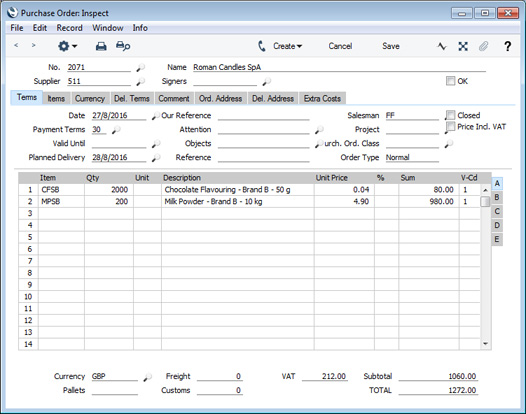Click the printer icon in toolbar
Image resolution: width=526 pixels, height=414 pixels.
coord(101,46)
